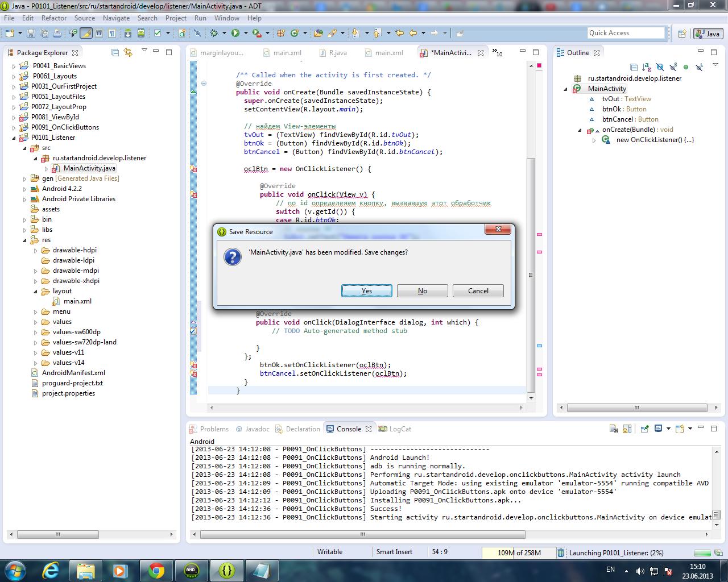Collapse the res folder
Viewport: 728px width, 582px height.
tap(25, 240)
